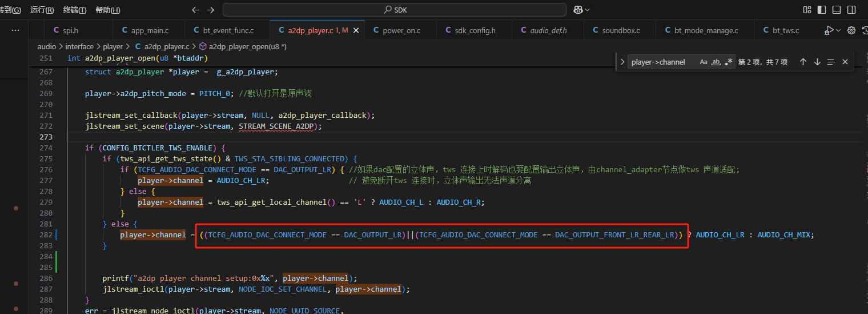Click TWS_STA_SIBLING_CONNECTED on line 275
This screenshot has width=868, height=314.
pos(290,159)
